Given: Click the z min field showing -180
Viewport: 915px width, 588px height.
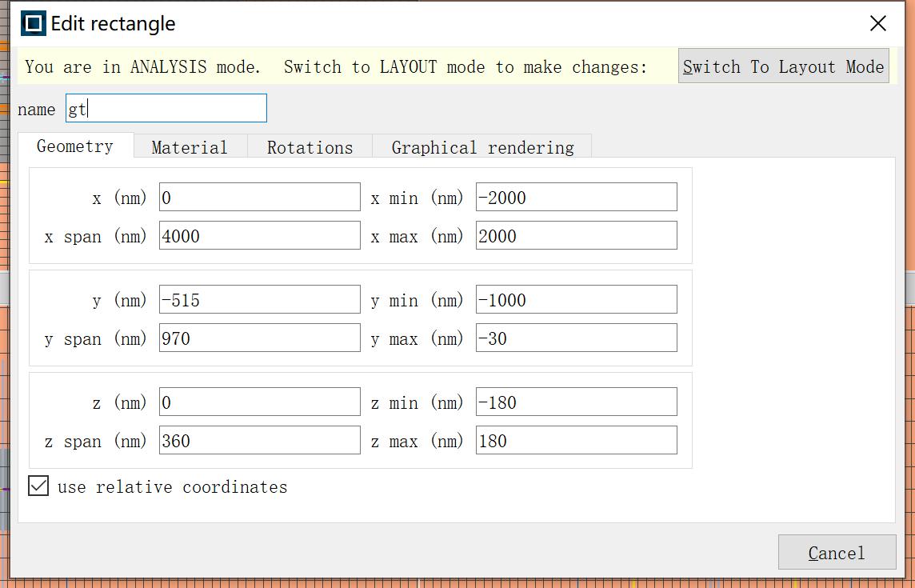Looking at the screenshot, I should 576,401.
